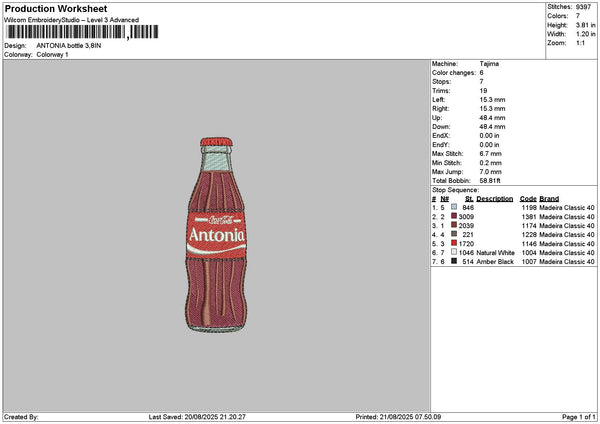This screenshot has width=600, height=424.
Task: Click the Height value 3.81 in
Action: pyautogui.click(x=585, y=25)
